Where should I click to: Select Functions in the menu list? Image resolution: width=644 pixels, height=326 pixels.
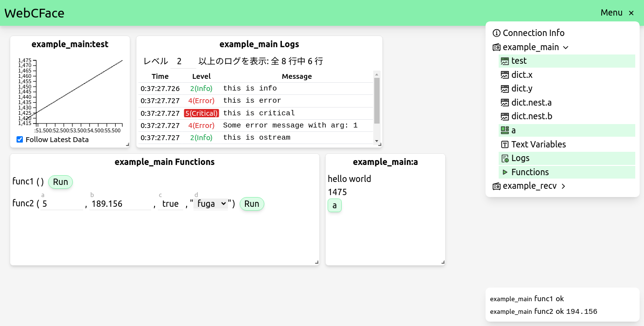click(530, 172)
